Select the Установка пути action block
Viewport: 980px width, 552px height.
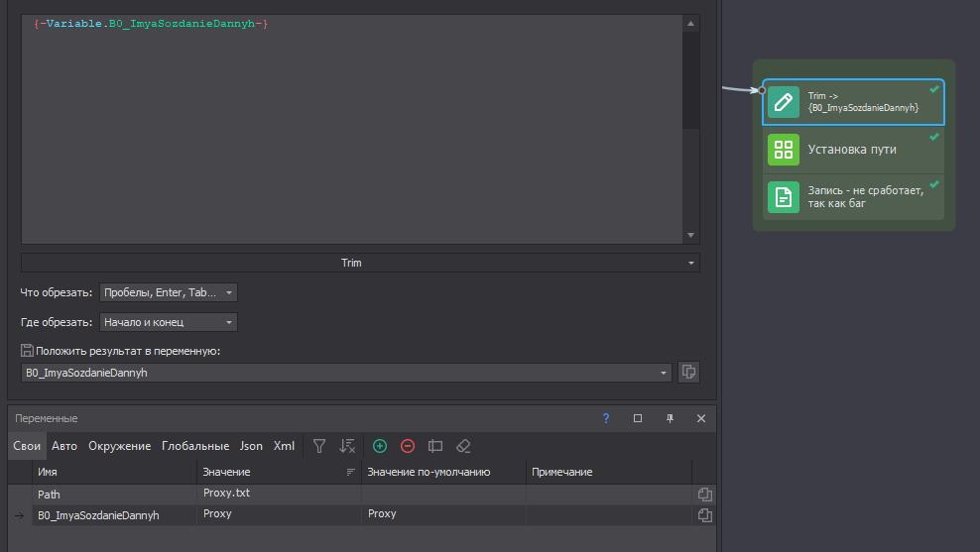852,150
